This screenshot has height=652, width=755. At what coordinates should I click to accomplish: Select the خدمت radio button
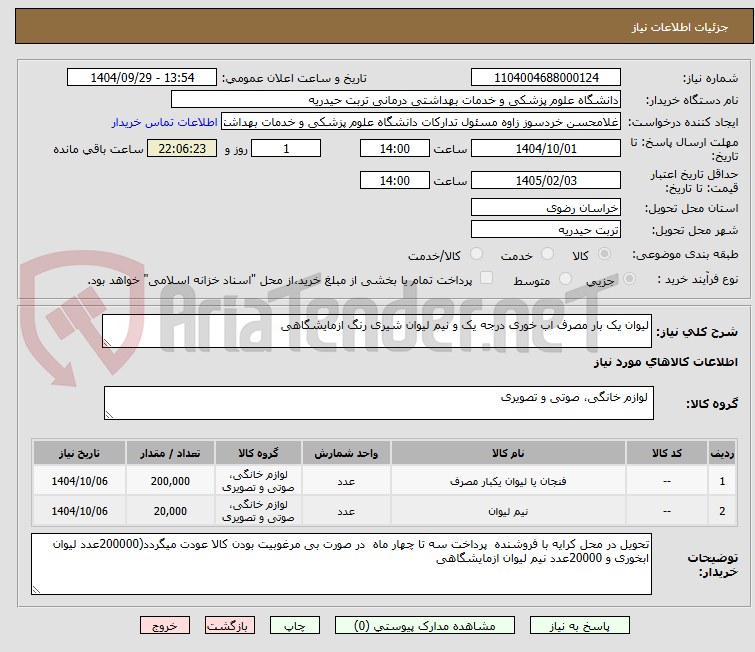(547, 254)
